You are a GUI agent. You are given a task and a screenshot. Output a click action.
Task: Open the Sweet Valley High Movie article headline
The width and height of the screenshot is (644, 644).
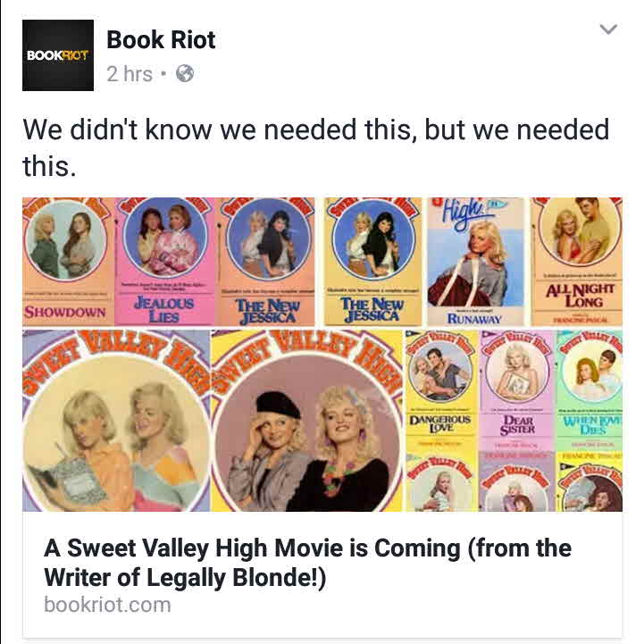coord(307,563)
